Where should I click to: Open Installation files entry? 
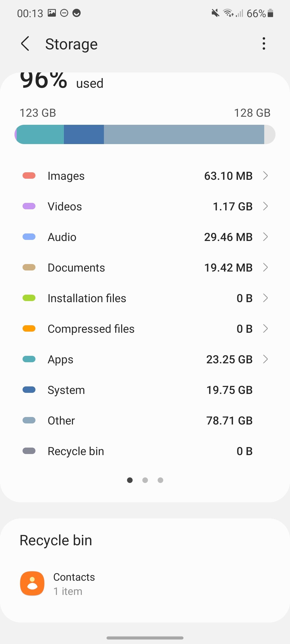(x=145, y=298)
